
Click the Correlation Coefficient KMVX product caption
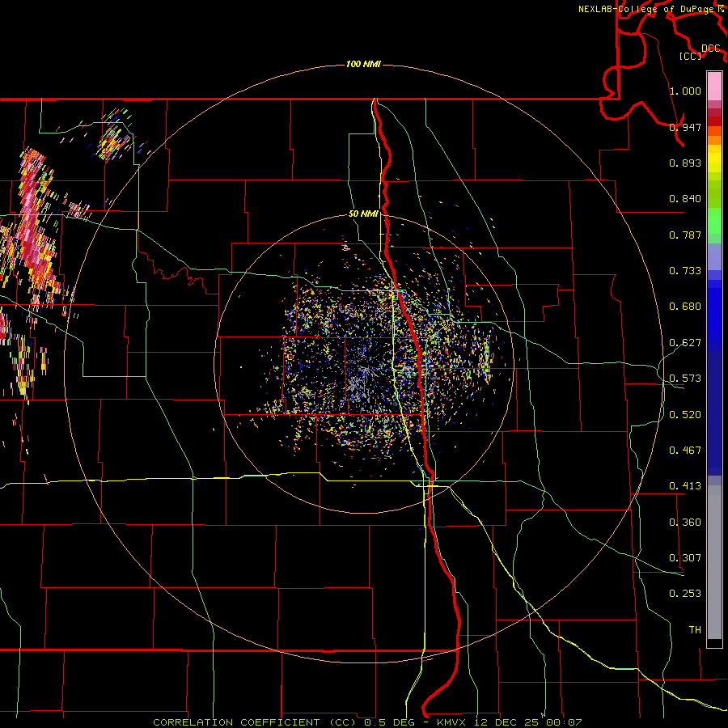tap(366, 722)
